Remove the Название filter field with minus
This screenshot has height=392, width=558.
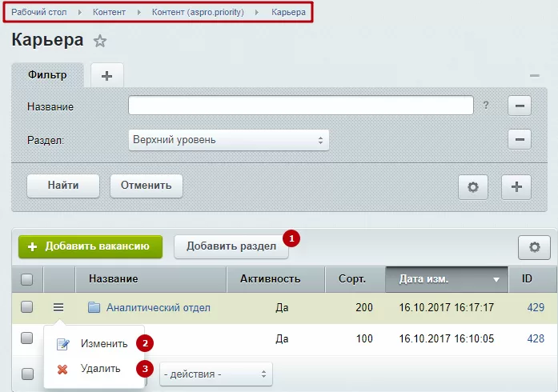click(520, 106)
